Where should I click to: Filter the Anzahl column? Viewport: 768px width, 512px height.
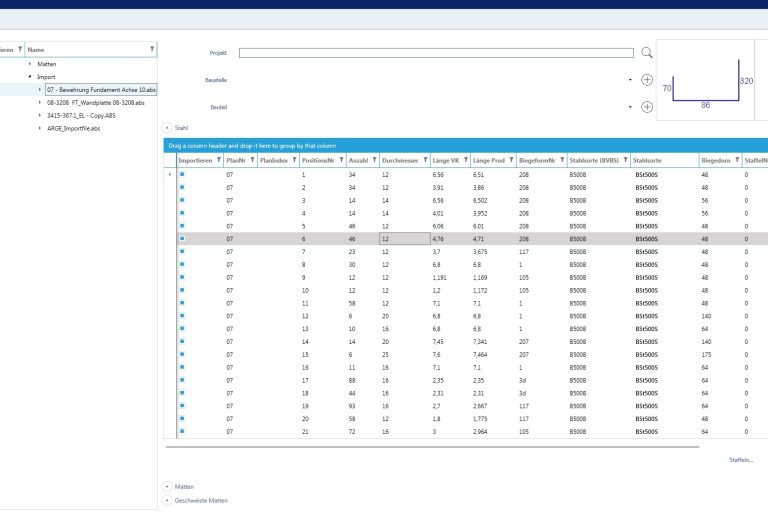click(x=374, y=160)
